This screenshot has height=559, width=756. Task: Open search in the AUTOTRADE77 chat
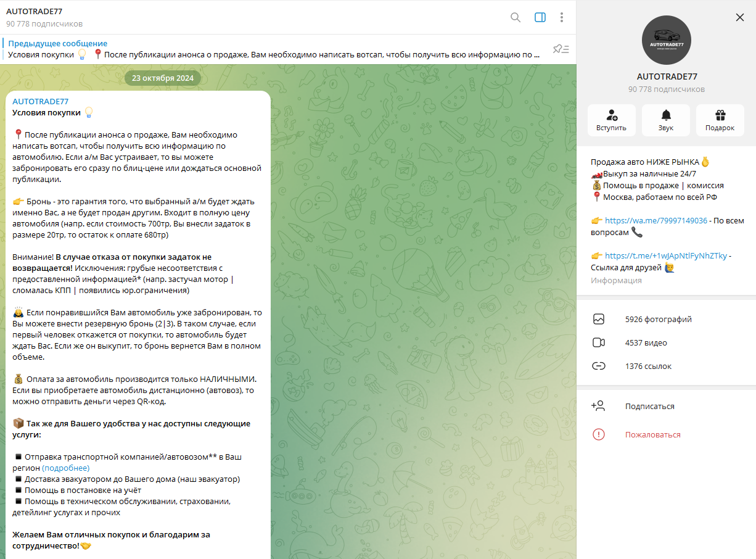[516, 17]
